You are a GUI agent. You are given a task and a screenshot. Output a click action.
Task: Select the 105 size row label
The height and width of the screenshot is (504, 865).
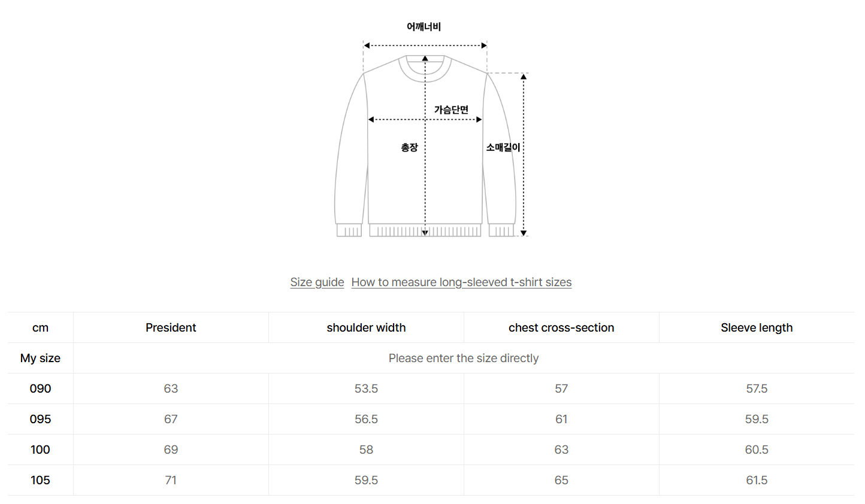point(40,480)
